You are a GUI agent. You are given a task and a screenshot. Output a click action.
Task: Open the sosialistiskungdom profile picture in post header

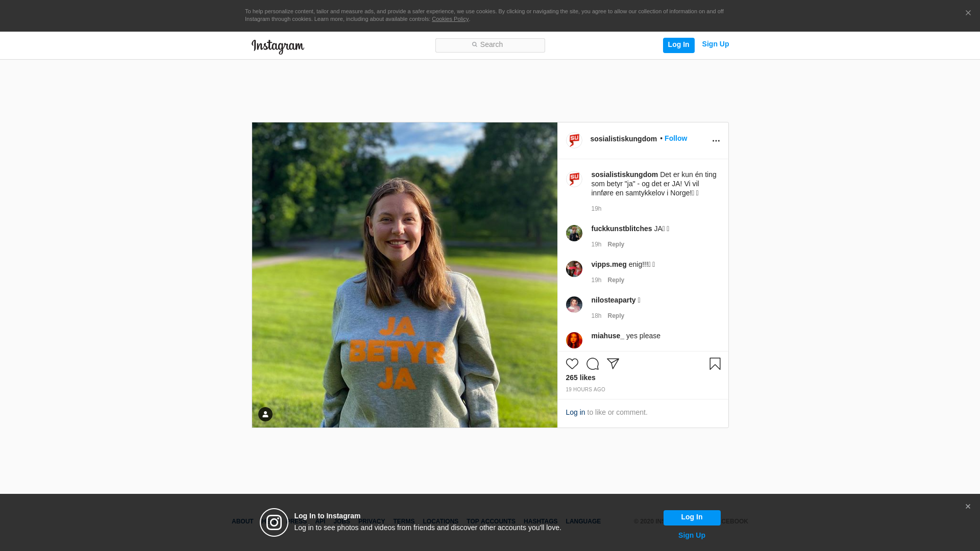click(x=574, y=140)
